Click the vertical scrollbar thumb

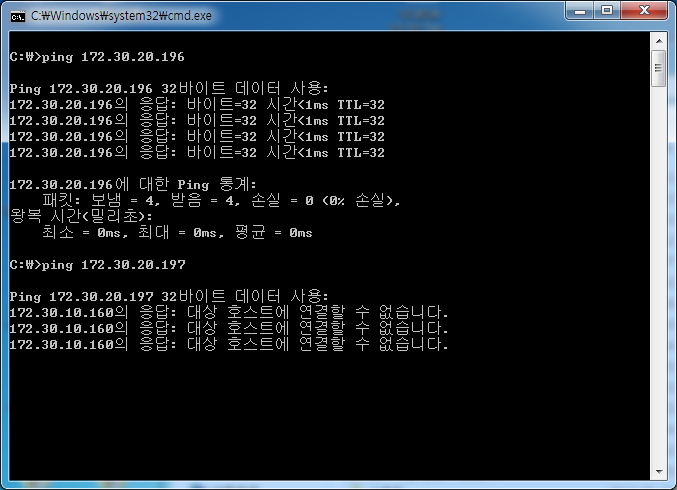pos(659,68)
